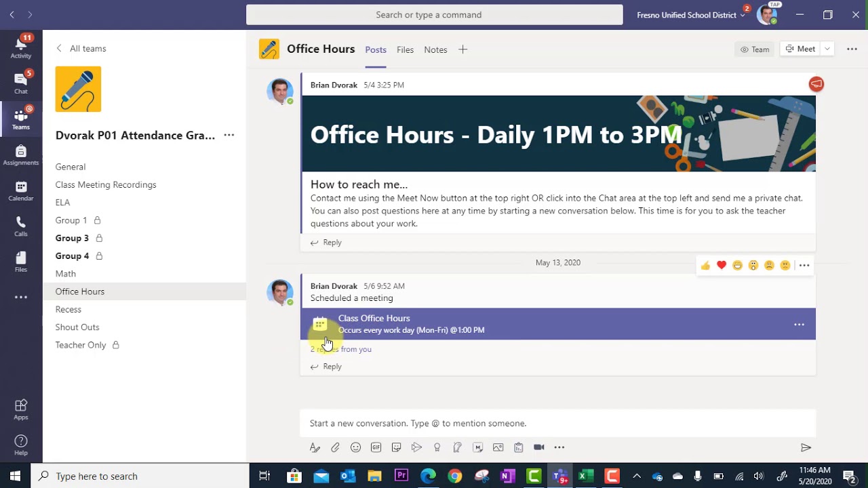The width and height of the screenshot is (868, 488).
Task: Insert a GIF via Giphy icon
Action: (376, 447)
